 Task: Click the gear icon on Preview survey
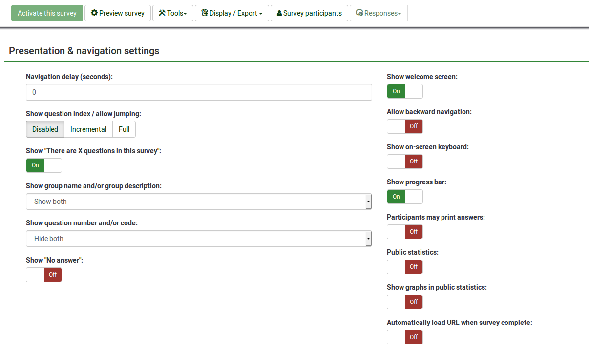click(94, 13)
